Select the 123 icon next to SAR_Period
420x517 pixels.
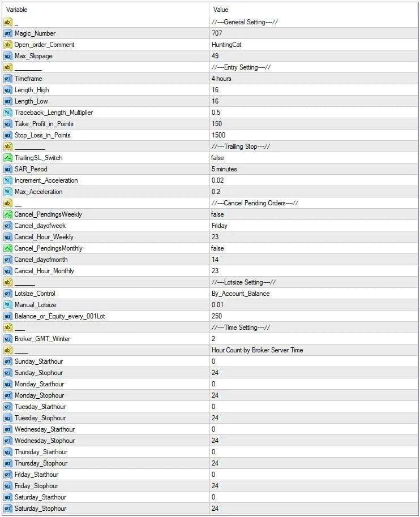[x=8, y=169]
